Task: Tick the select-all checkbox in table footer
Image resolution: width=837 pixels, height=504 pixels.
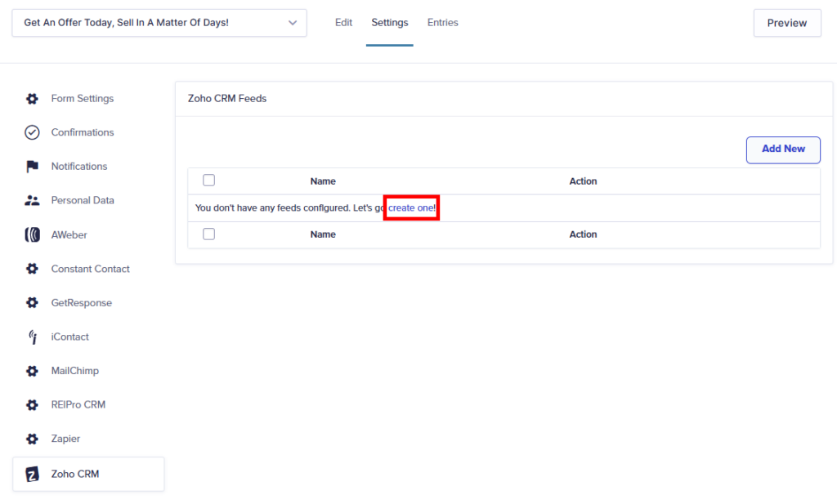Action: point(208,234)
